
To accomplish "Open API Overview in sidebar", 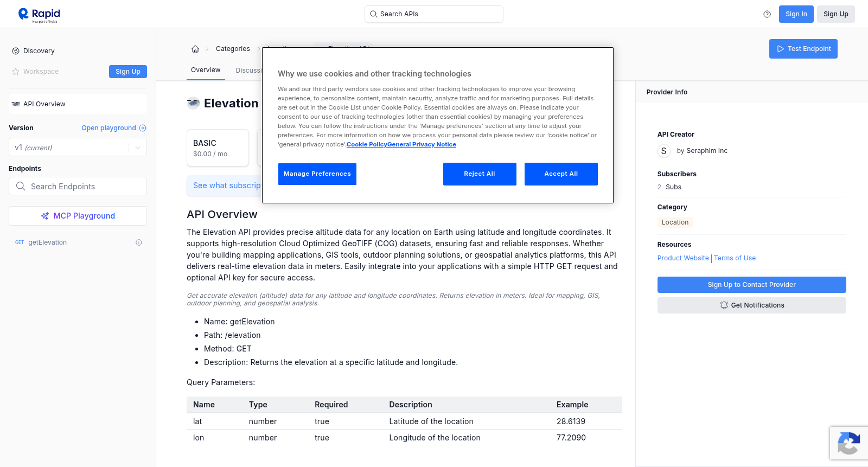I will click(78, 104).
